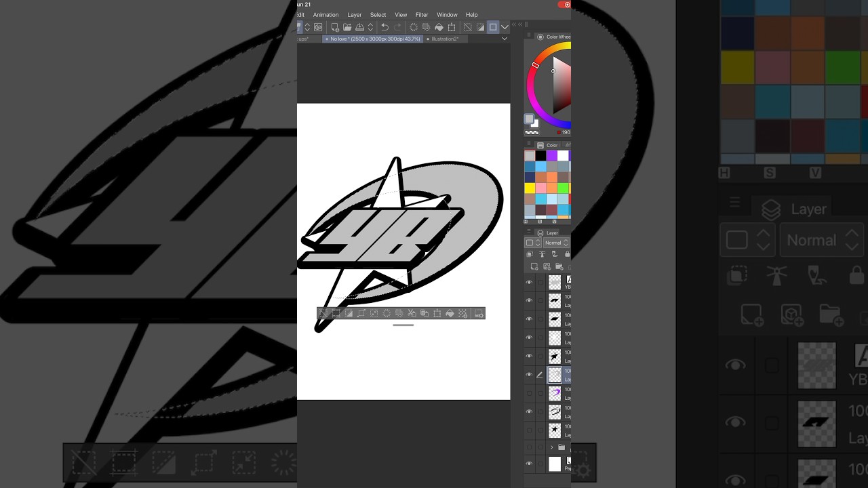Viewport: 868px width, 488px height.
Task: Pick the purple swatch in color set
Action: [x=551, y=156]
